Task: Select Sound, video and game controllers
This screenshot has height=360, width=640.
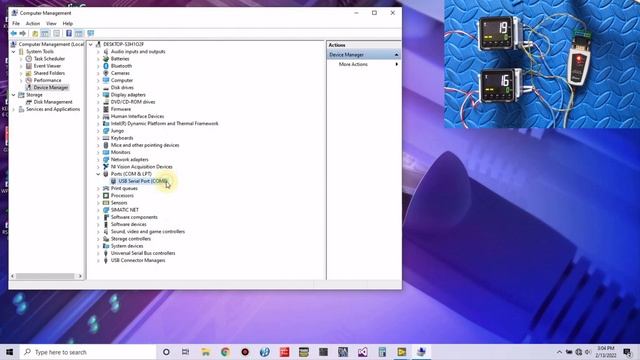Action: [x=148, y=232]
